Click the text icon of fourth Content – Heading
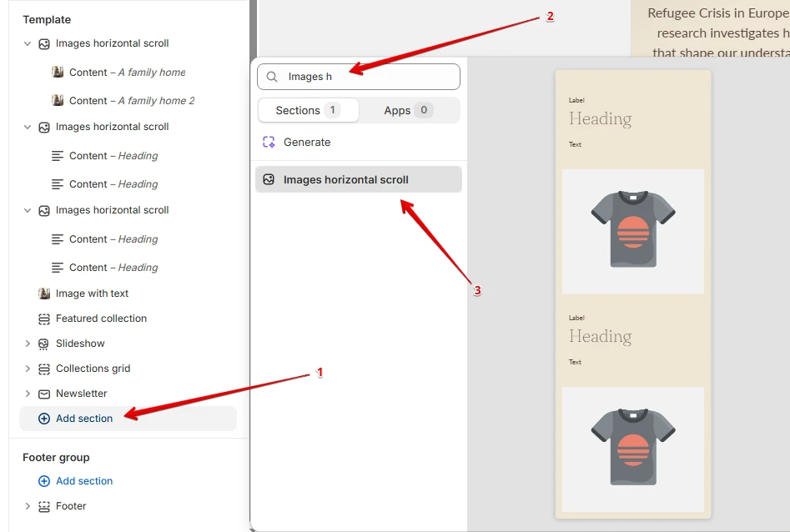 point(58,268)
